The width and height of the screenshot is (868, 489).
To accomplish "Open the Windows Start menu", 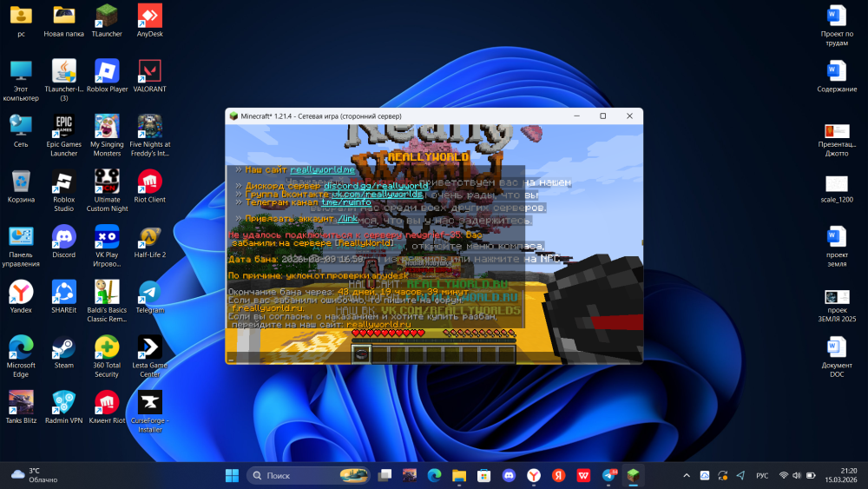I will (x=232, y=475).
